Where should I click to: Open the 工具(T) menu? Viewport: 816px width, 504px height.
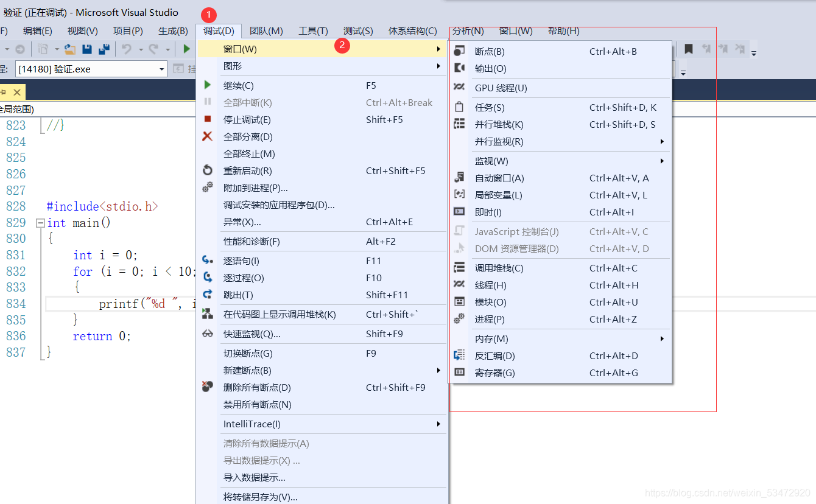pos(314,31)
